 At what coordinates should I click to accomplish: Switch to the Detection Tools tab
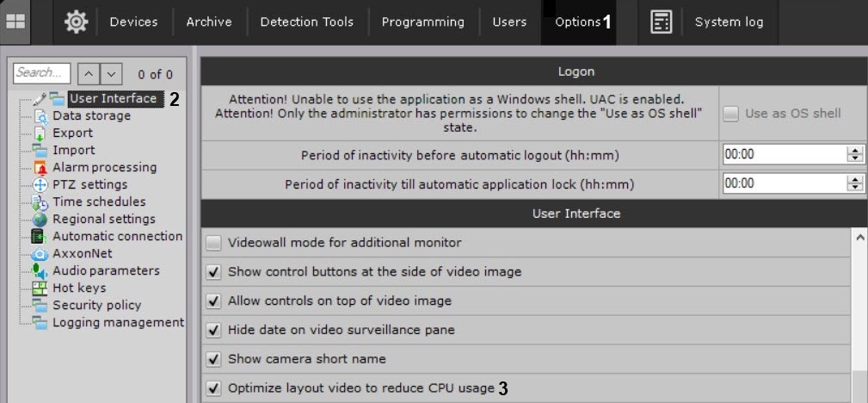click(306, 22)
